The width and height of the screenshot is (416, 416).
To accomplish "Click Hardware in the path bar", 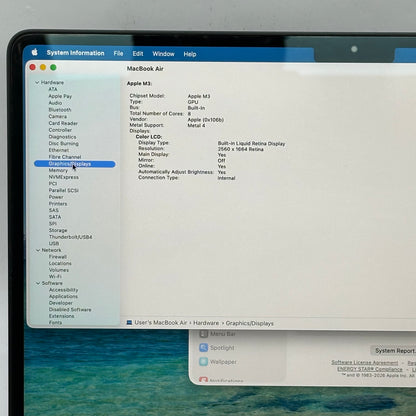I will coord(206,323).
